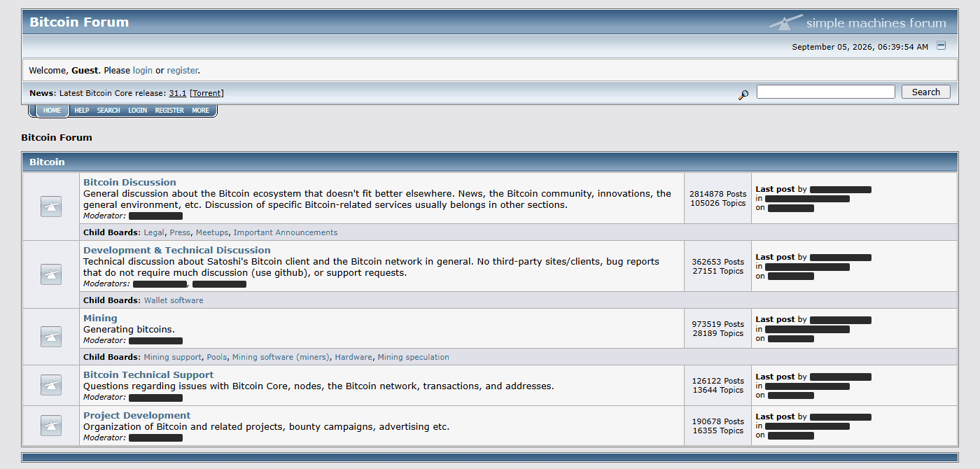
Task: Click the "190678 Posts" count
Action: (718, 421)
